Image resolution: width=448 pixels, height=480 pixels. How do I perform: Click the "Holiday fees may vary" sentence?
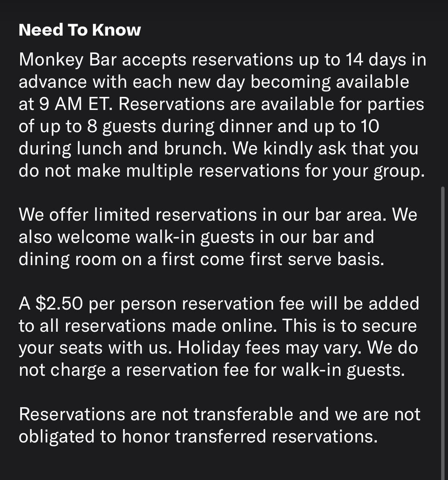[270, 348]
